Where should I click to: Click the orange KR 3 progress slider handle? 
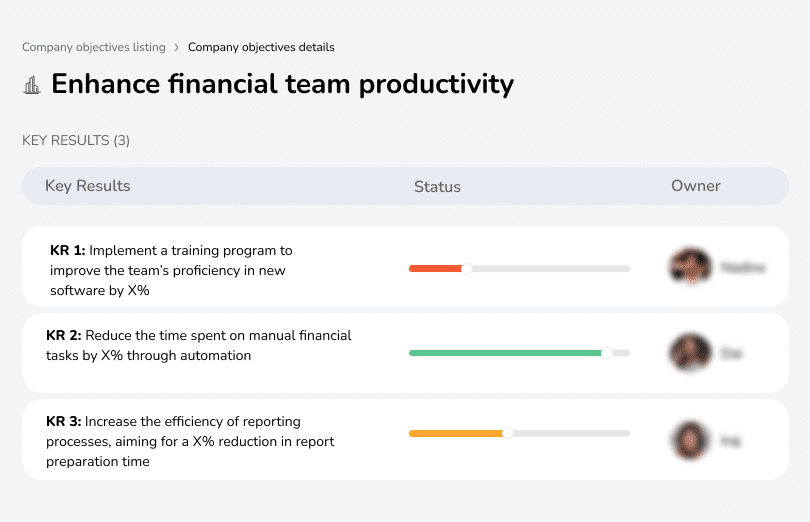[508, 433]
